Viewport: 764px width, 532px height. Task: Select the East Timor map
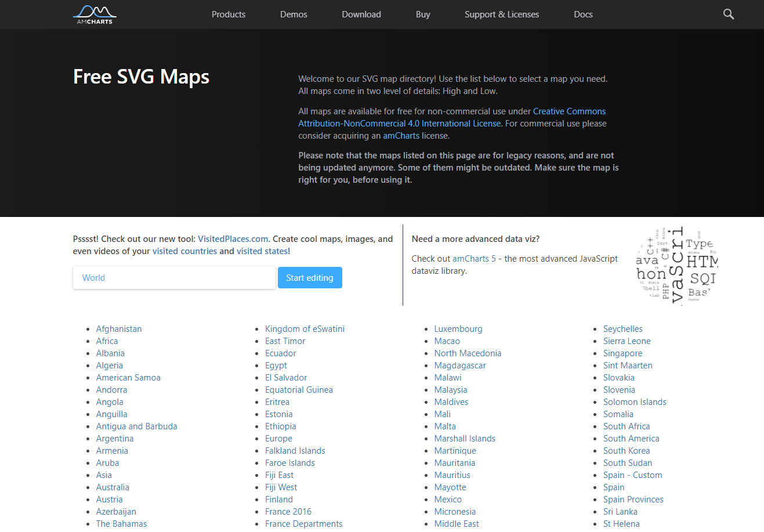(285, 341)
